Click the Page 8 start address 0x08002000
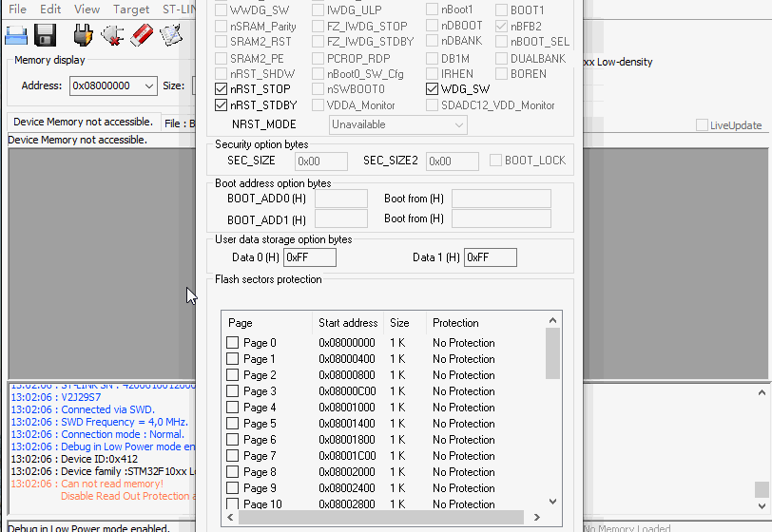772x532 pixels. [347, 472]
